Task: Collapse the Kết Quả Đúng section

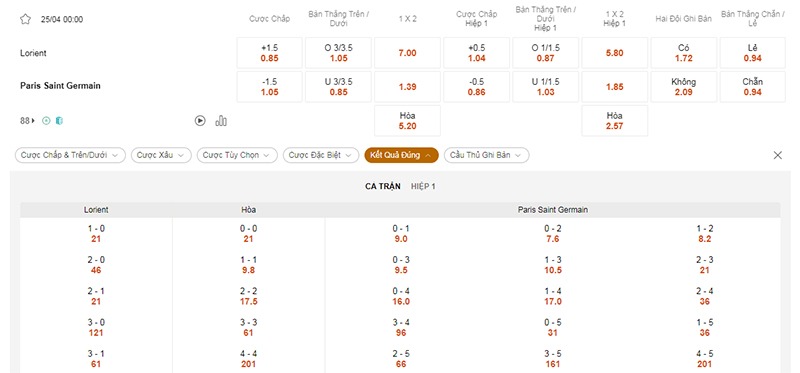Action: pyautogui.click(x=402, y=155)
